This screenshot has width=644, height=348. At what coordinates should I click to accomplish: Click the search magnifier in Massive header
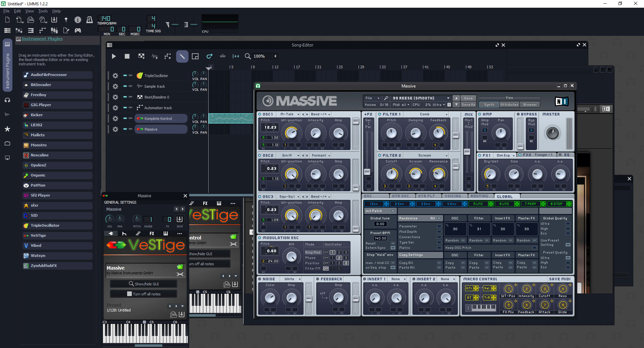(386, 98)
